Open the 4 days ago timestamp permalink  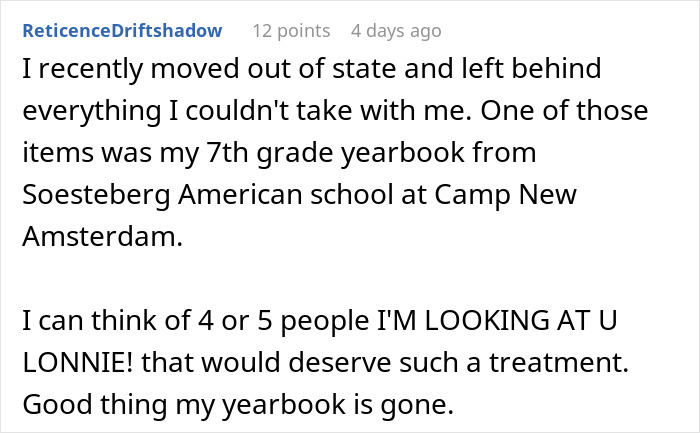click(x=396, y=31)
